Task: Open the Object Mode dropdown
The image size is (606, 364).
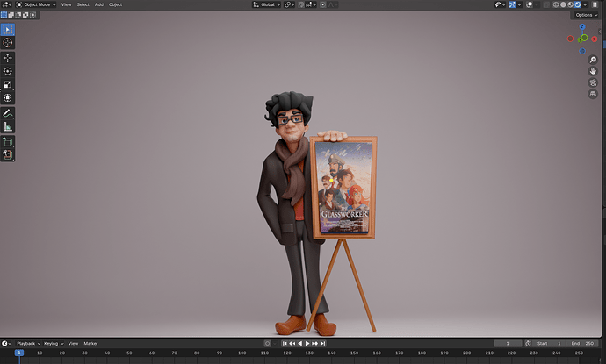Action: pos(35,4)
